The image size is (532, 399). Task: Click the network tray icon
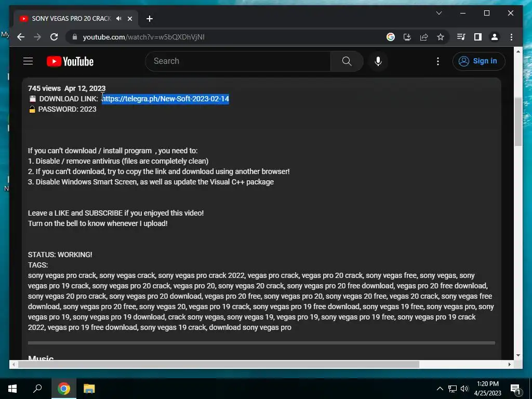click(453, 389)
